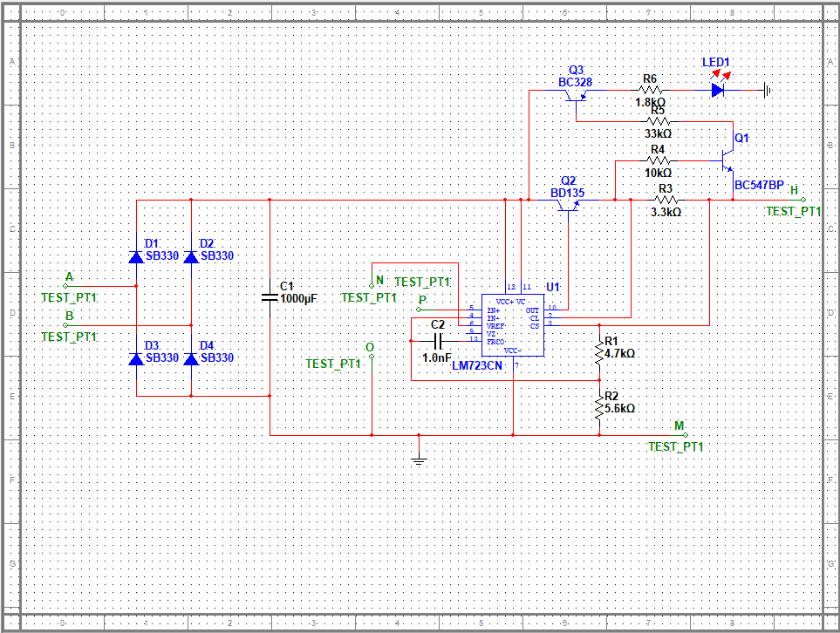Image resolution: width=840 pixels, height=633 pixels.
Task: Click the Q2 BD135 transistor symbol
Action: pos(568,204)
